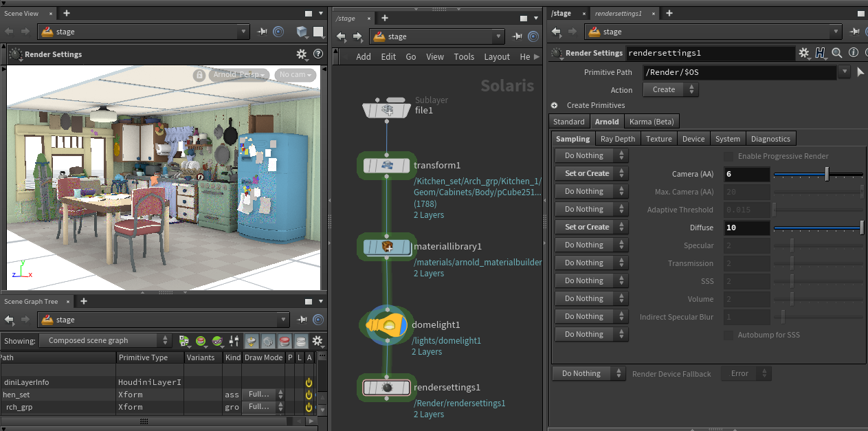Open the Composed scene graph dropdown
The width and height of the screenshot is (868, 431).
[x=104, y=340]
